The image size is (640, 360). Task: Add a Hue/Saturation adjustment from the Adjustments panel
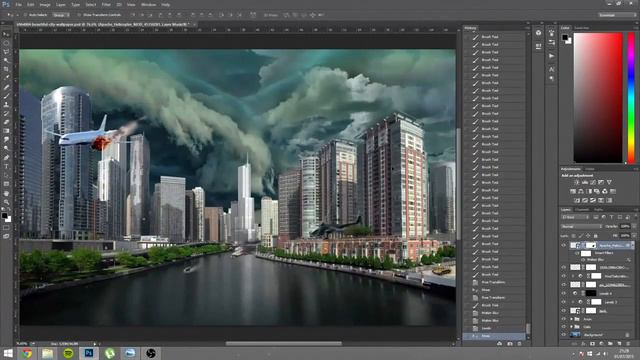pyautogui.click(x=573, y=191)
